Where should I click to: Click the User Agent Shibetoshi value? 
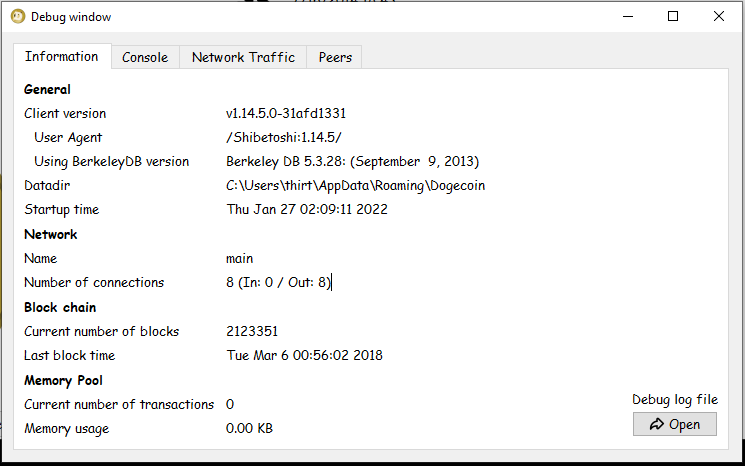click(291, 138)
